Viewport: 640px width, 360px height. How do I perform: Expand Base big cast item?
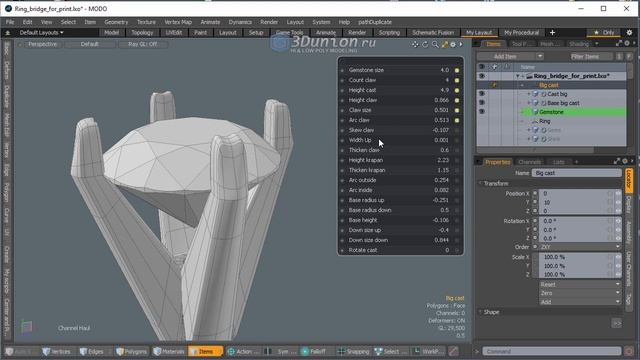tap(529, 103)
